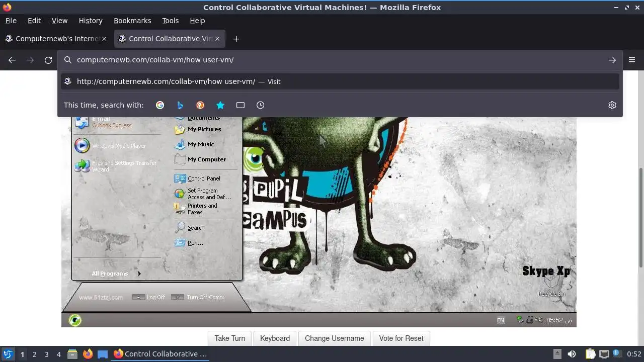Select the computernewb.com Visit suggestion
The height and width of the screenshot is (362, 644).
point(340,81)
